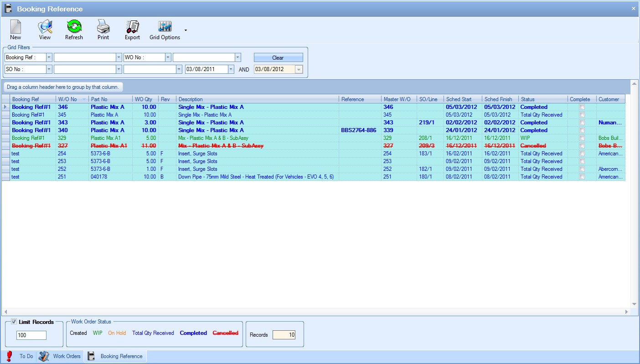The image size is (640, 364).
Task: Click the Clear filters button
Action: pyautogui.click(x=278, y=58)
